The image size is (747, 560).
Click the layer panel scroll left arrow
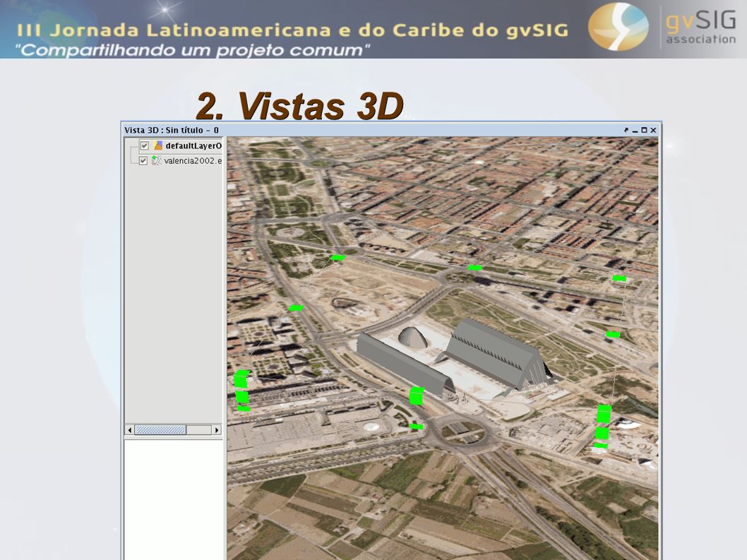[130, 430]
